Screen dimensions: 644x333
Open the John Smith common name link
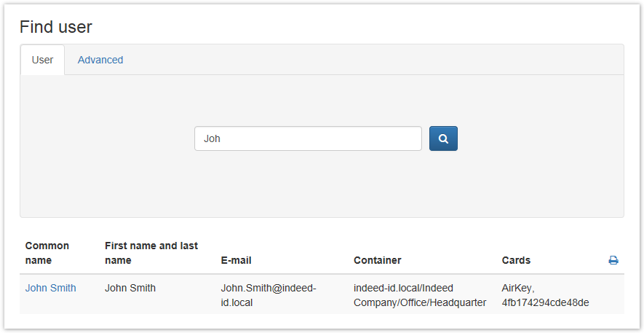[x=50, y=288]
